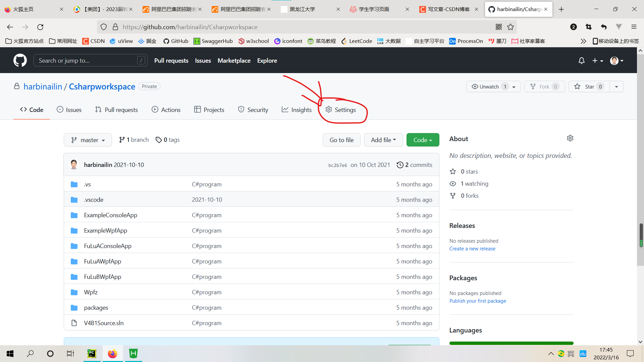Image resolution: width=644 pixels, height=362 pixels.
Task: Click the green Languages bar
Action: coord(511,343)
